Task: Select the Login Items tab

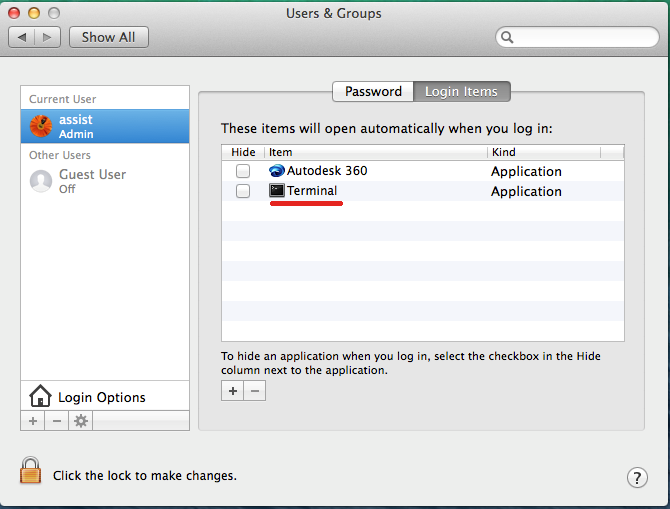Action: 461,91
